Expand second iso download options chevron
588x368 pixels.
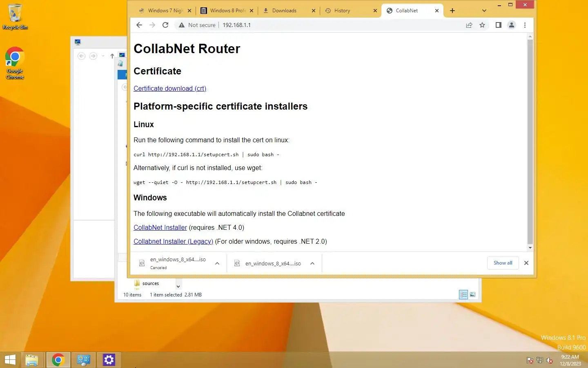pyautogui.click(x=312, y=263)
